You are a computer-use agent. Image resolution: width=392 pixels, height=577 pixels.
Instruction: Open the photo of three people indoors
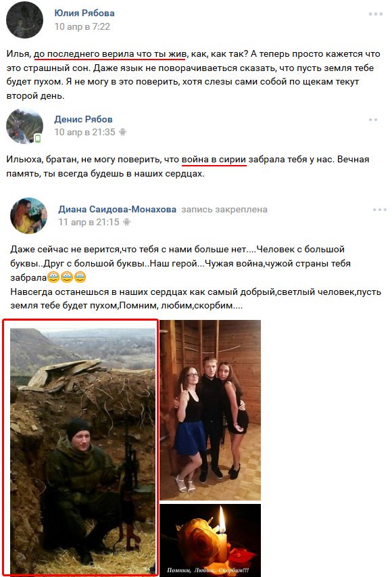point(210,411)
